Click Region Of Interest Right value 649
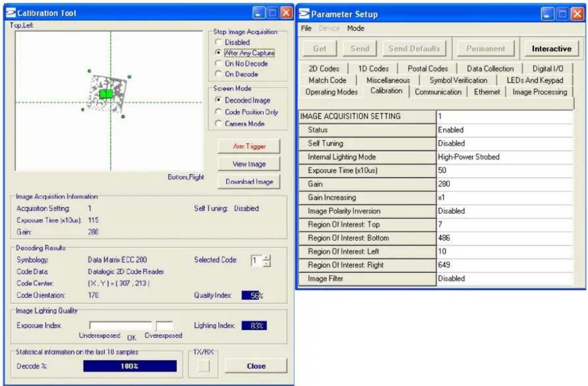This screenshot has width=588, height=386. 505,264
